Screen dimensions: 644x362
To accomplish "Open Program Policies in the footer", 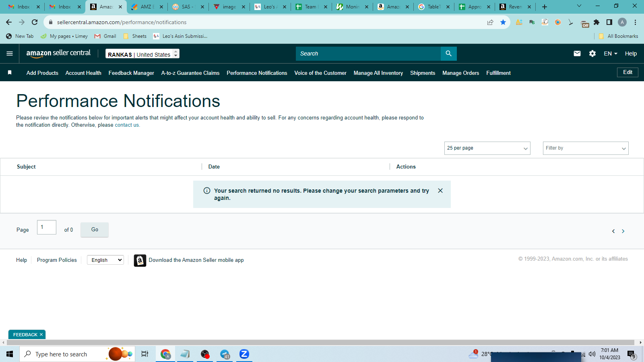I will point(57,260).
